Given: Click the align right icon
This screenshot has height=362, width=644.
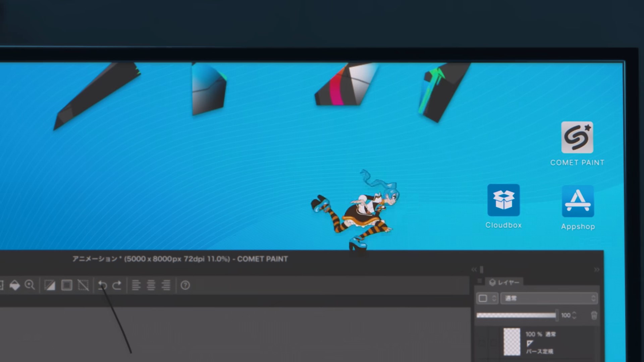Looking at the screenshot, I should click(166, 285).
